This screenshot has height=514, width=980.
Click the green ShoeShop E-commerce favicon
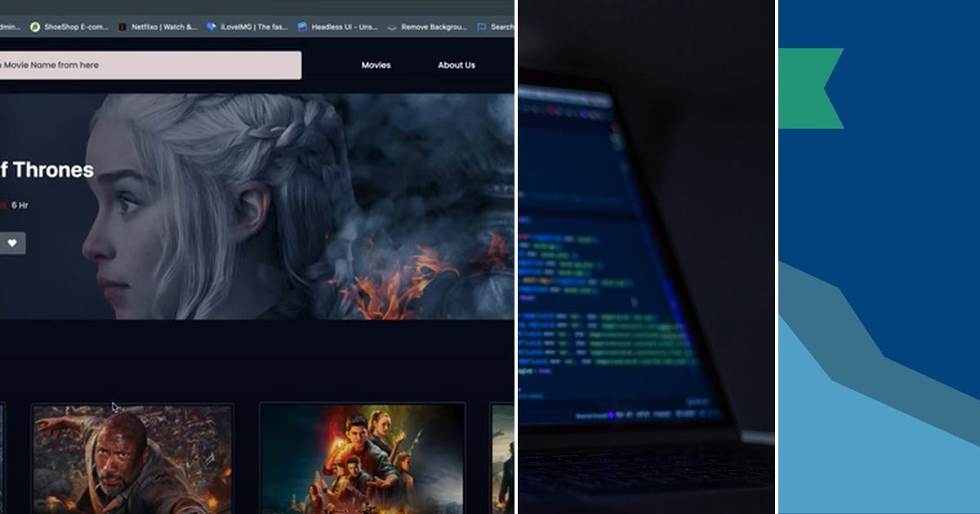point(34,27)
